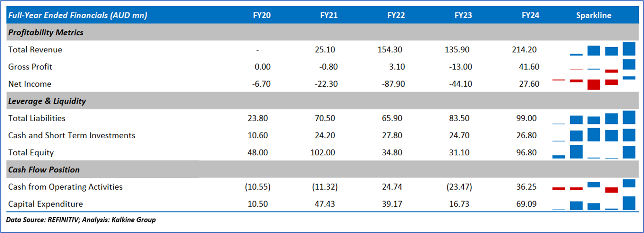644x233 pixels.
Task: Select the Total Equity sparkline
Action: (594, 152)
